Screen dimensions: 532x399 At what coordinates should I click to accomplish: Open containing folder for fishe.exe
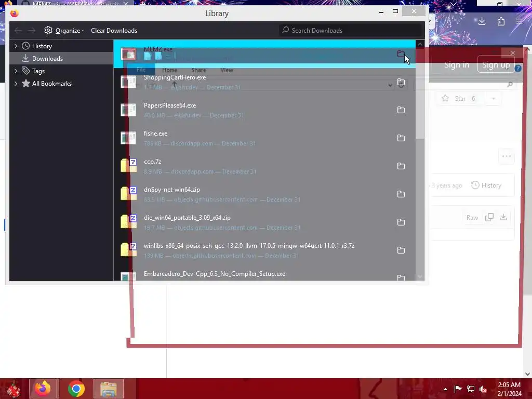[x=401, y=138]
